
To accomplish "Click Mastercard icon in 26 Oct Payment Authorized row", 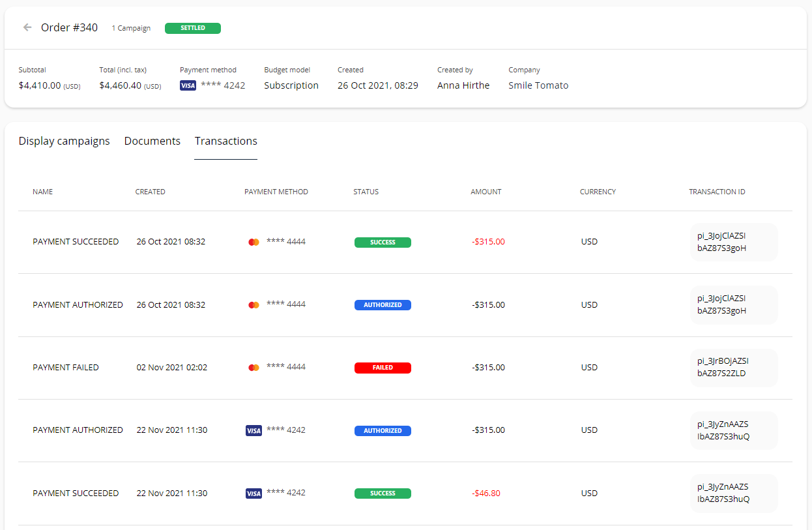I will coord(254,305).
